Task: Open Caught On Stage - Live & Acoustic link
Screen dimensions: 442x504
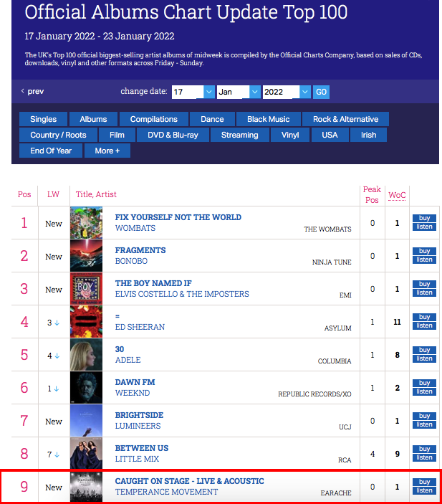Action: [x=190, y=481]
